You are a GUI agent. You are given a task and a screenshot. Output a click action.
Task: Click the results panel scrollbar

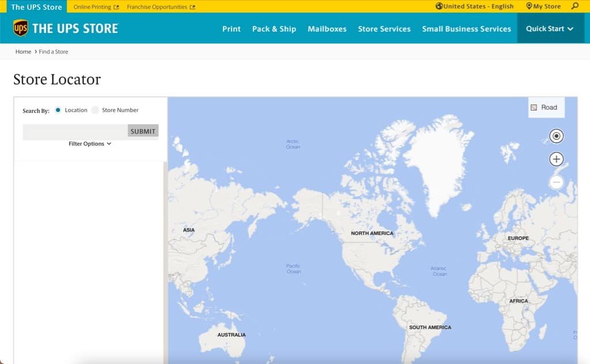[x=165, y=263]
